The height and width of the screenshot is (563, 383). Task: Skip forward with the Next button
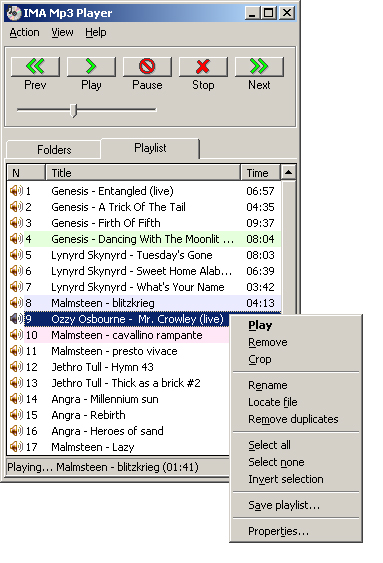click(259, 67)
